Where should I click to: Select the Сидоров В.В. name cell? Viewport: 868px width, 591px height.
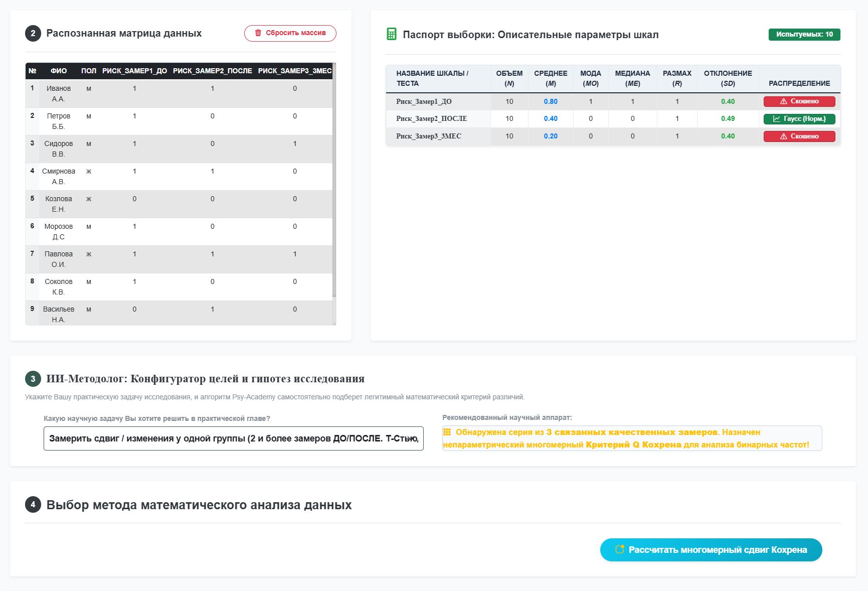[59, 149]
